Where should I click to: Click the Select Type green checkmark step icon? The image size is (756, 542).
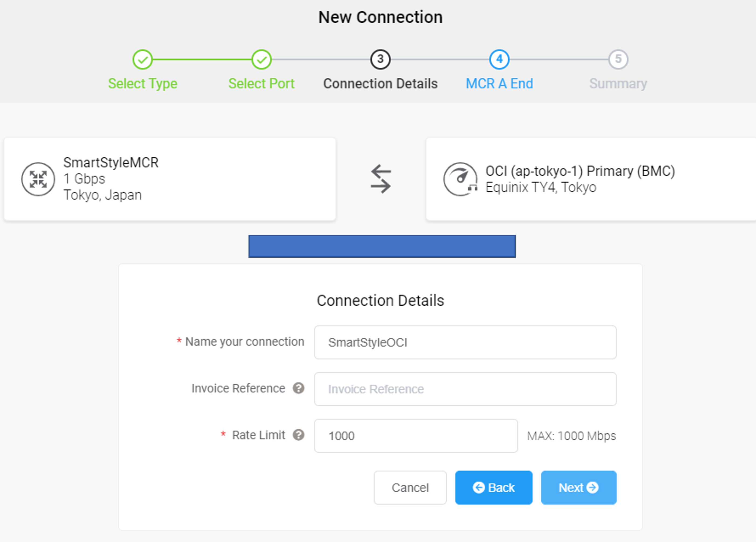point(142,60)
